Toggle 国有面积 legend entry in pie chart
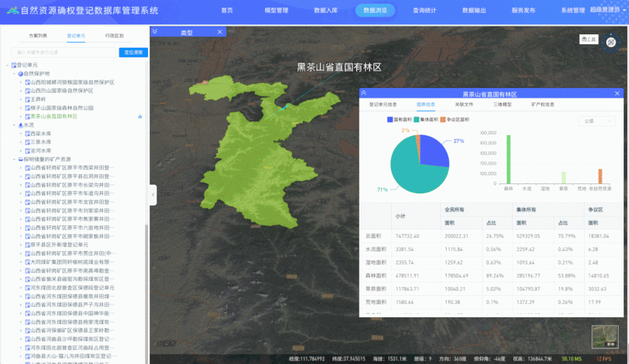Viewport: 629px width, 364px height. [400, 120]
